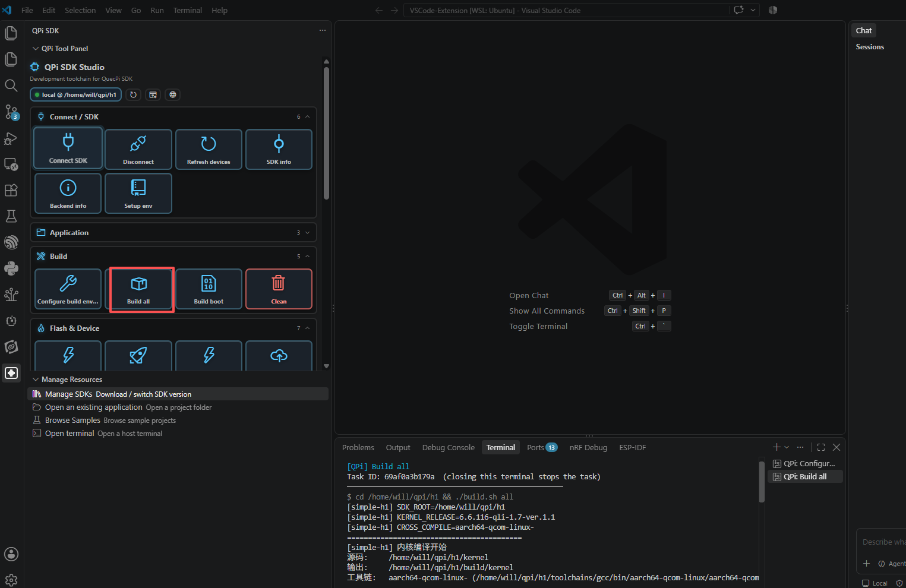Click the Disconnect tile
Viewport: 906px width, 588px height.
tap(138, 149)
